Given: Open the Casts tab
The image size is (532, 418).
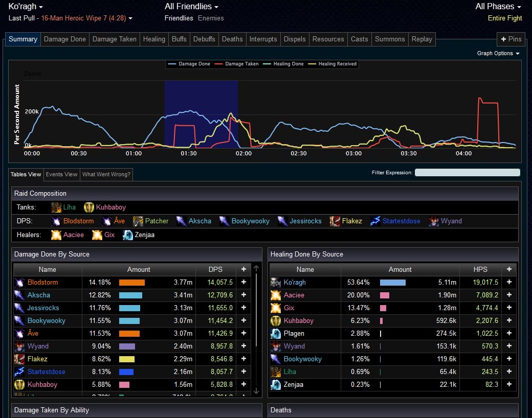Looking at the screenshot, I should coord(359,39).
